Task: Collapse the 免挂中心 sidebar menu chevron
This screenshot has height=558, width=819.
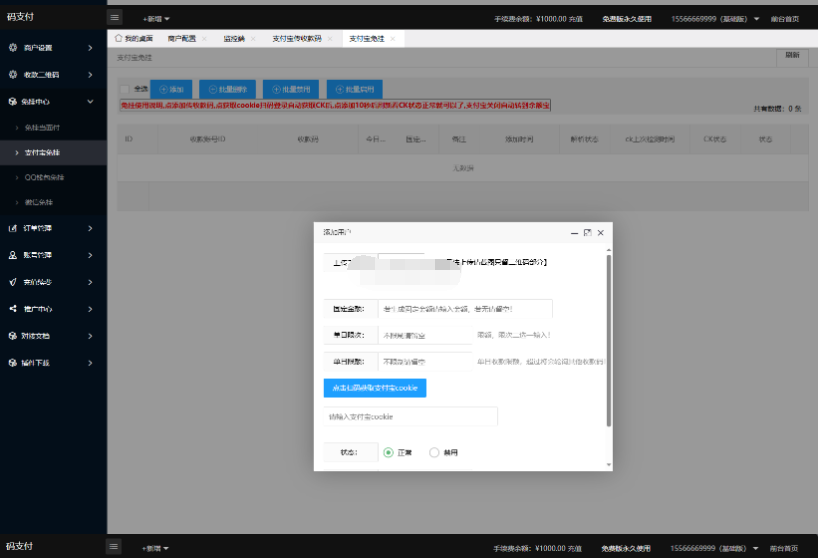Action: (90, 101)
